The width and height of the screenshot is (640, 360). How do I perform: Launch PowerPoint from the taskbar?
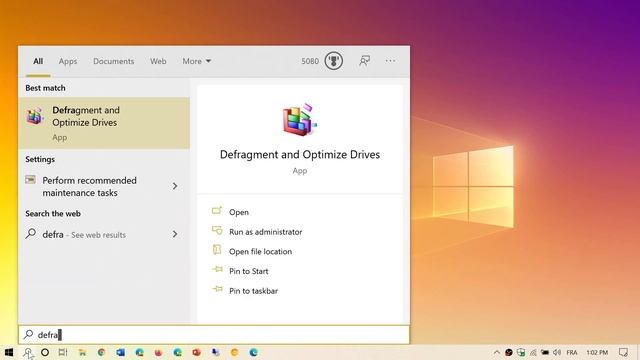(x=196, y=352)
